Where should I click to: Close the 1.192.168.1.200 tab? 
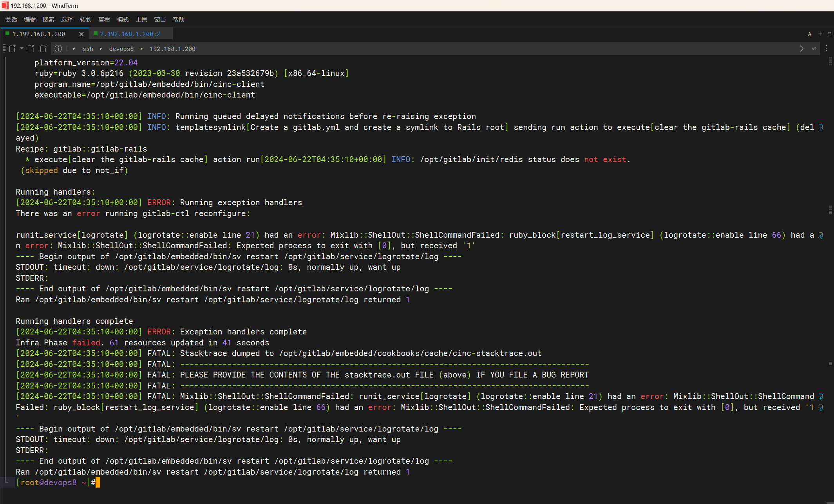81,34
